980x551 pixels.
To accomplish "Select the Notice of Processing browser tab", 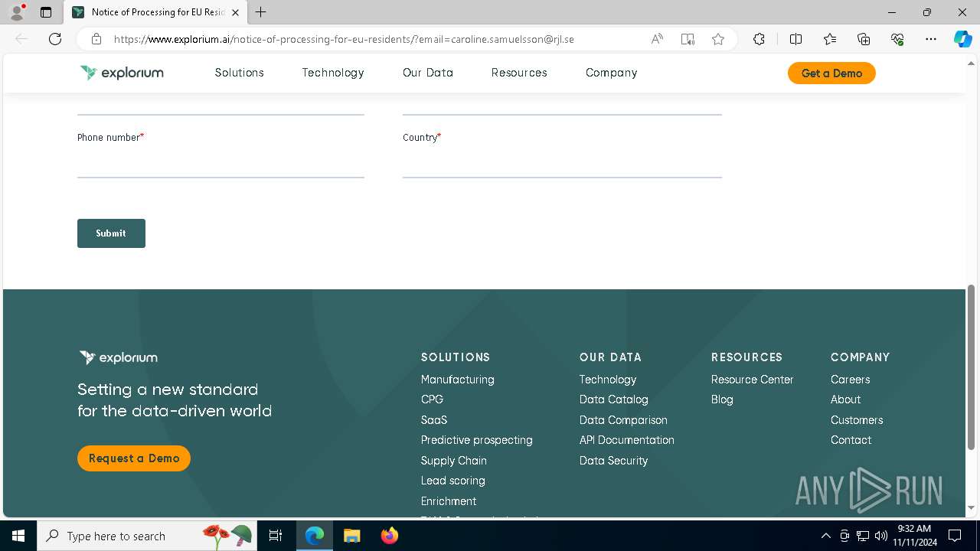I will pyautogui.click(x=156, y=12).
